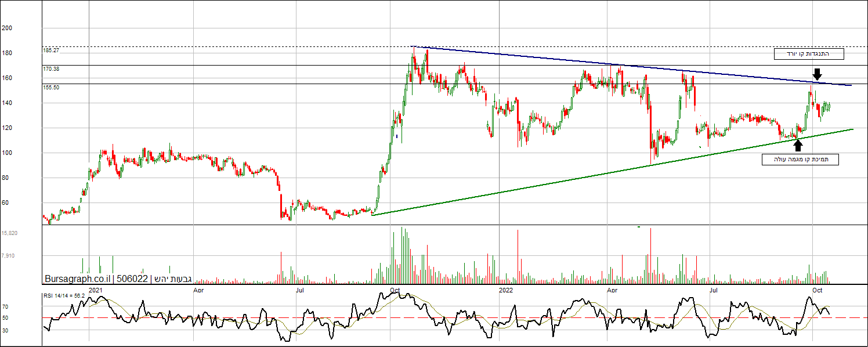Select the 506022 security number text
The image size is (868, 347).
(x=132, y=279)
